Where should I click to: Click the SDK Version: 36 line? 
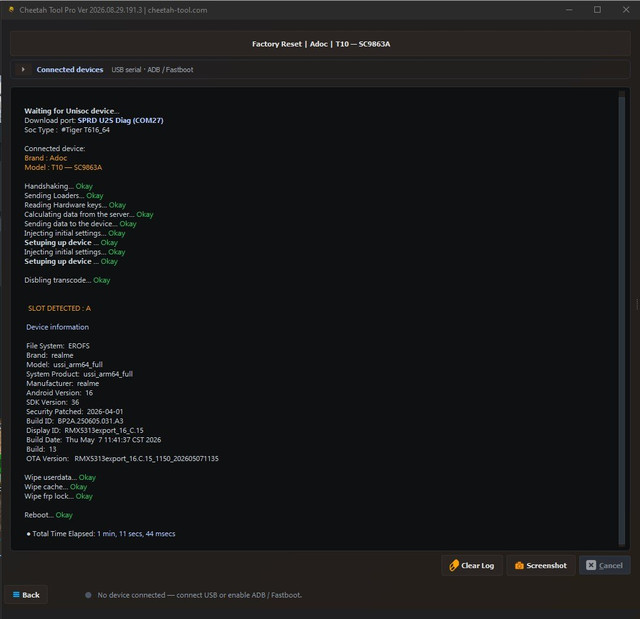53,402
